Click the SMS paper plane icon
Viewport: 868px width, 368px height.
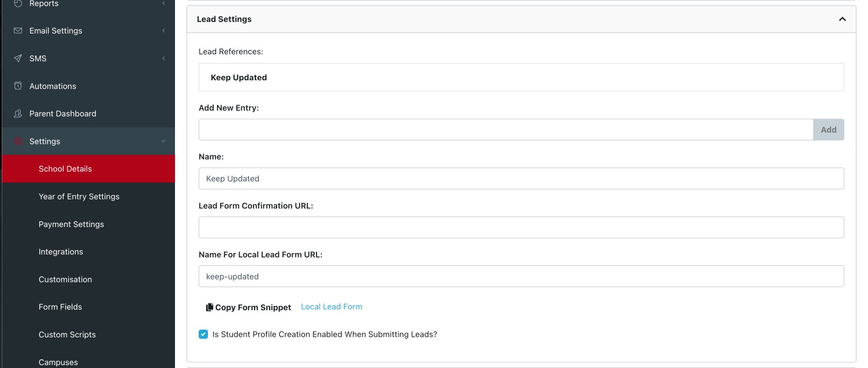(17, 58)
